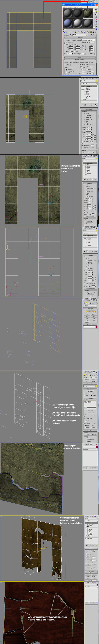Enable the Invert checkbox
99x644 pixels.
[86, 422]
